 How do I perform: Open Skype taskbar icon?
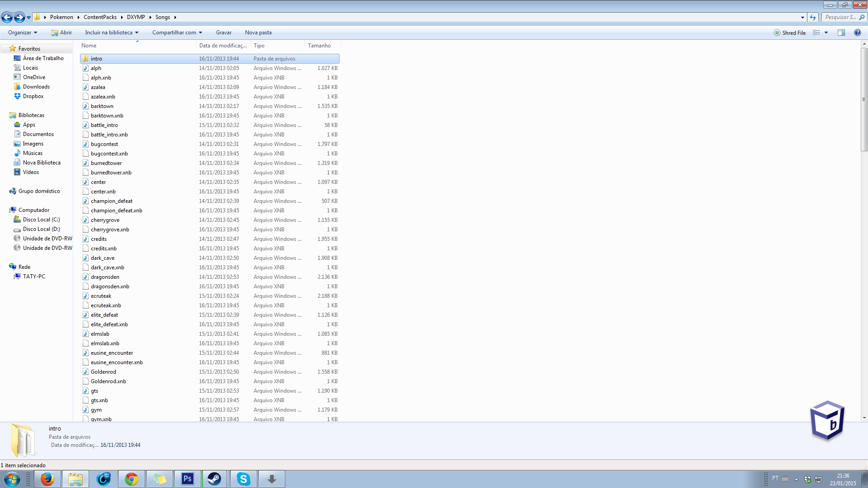[244, 479]
